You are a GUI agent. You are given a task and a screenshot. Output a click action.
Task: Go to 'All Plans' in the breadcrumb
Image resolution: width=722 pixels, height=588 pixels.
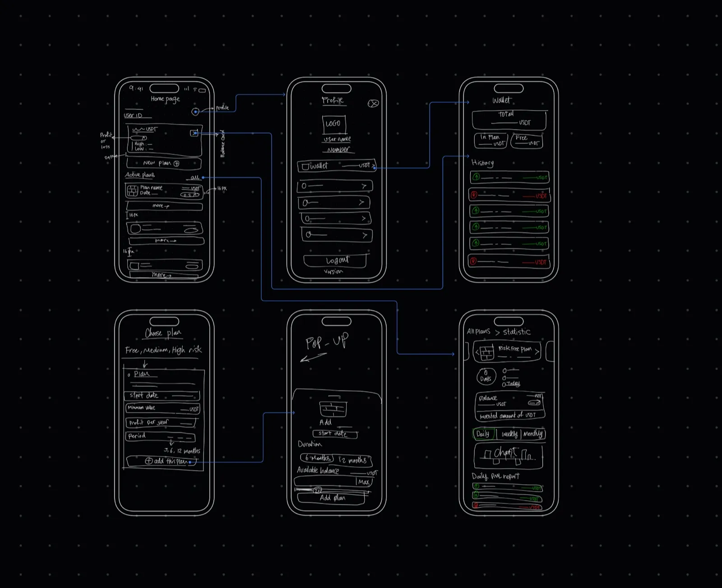(x=478, y=331)
